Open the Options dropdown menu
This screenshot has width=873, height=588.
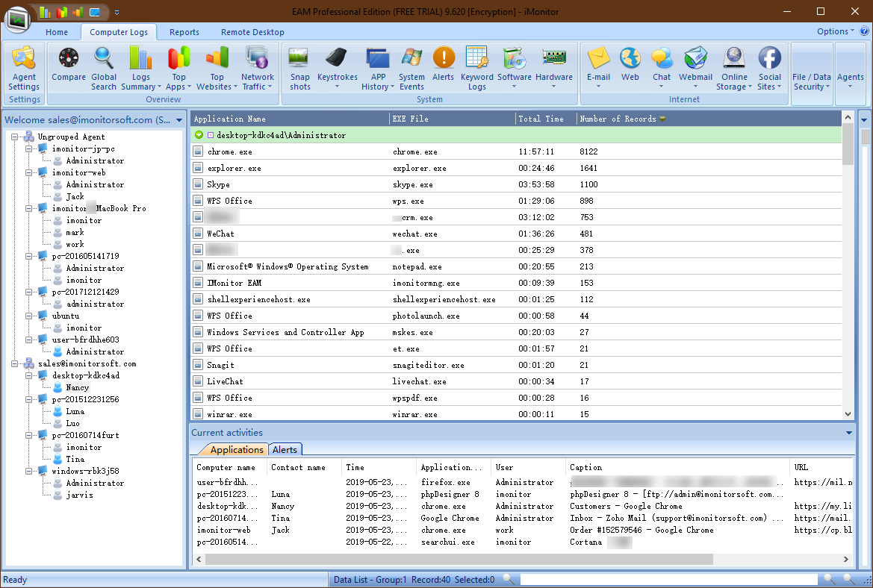835,31
